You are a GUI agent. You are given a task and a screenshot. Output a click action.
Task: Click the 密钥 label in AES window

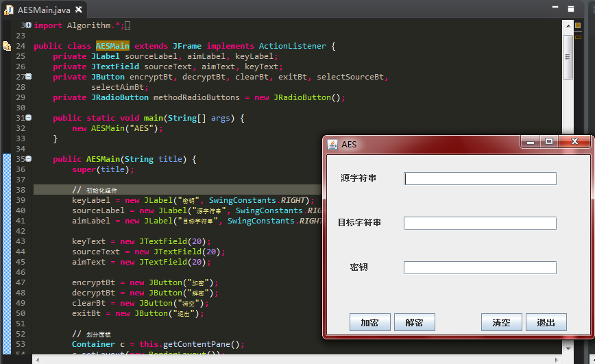[359, 267]
